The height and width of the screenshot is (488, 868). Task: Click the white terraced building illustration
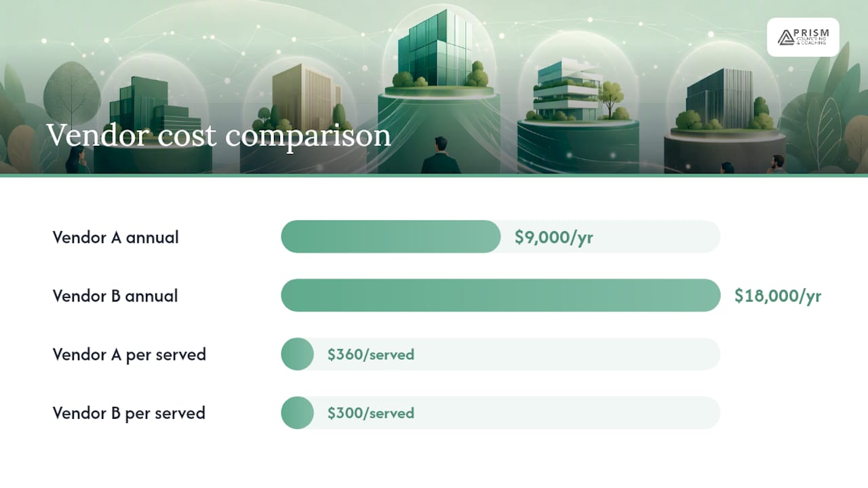[x=568, y=89]
